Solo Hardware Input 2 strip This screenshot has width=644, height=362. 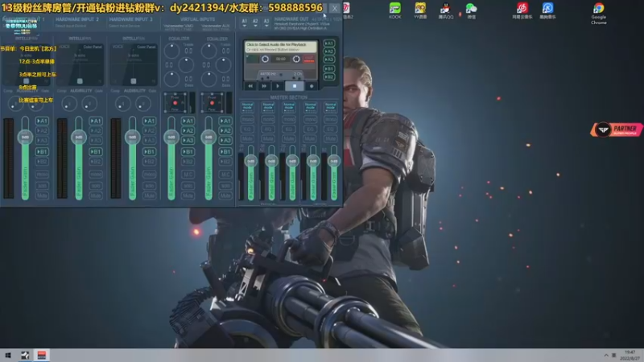96,186
